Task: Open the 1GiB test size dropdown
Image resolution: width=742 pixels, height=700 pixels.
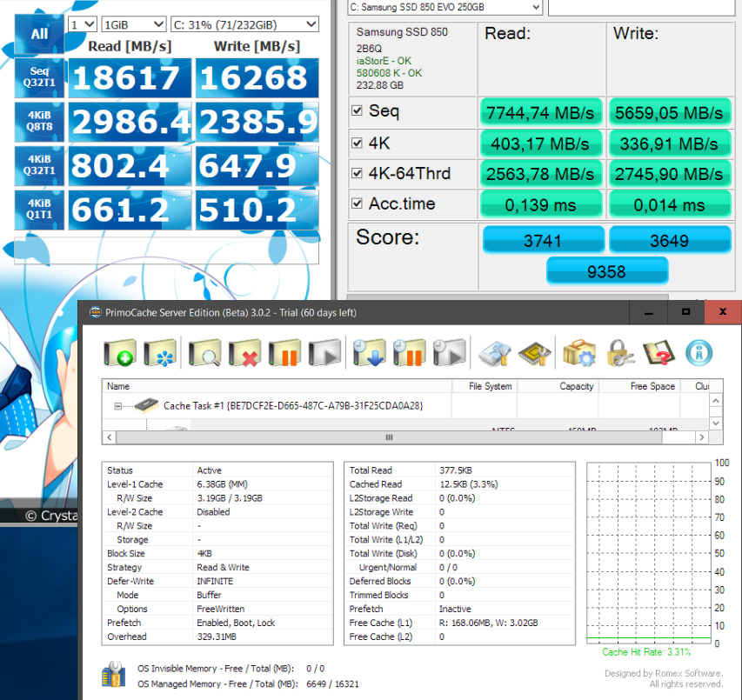Action: pos(133,24)
